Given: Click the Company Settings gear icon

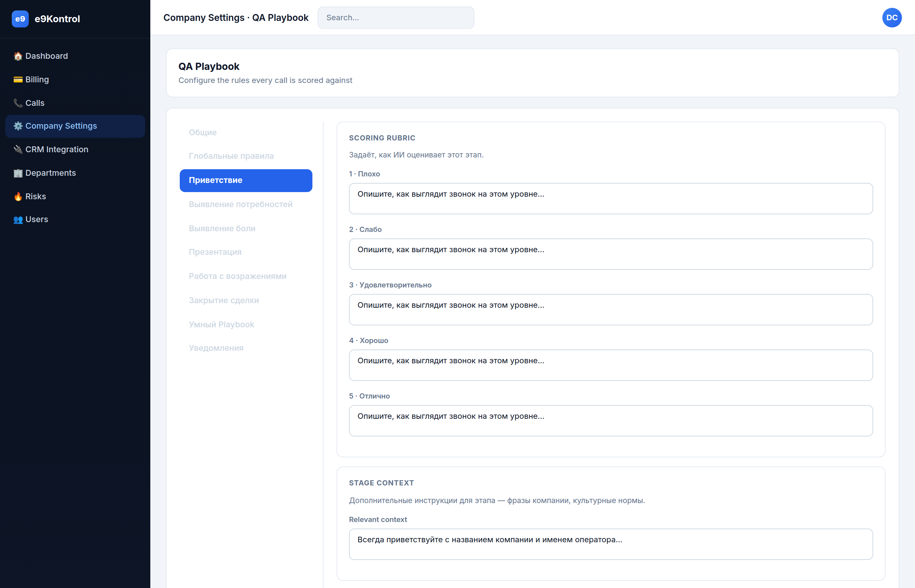Looking at the screenshot, I should (x=18, y=126).
